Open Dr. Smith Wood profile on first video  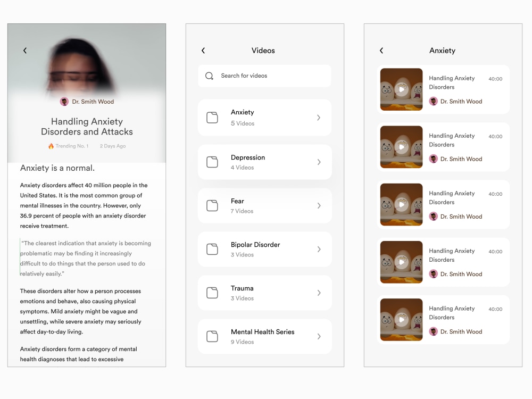tap(434, 101)
